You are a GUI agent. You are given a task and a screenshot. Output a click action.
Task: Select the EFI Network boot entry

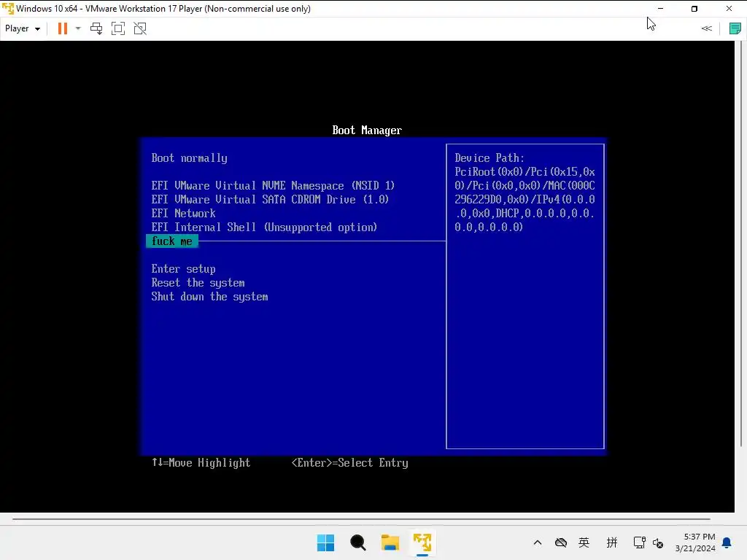pos(183,214)
